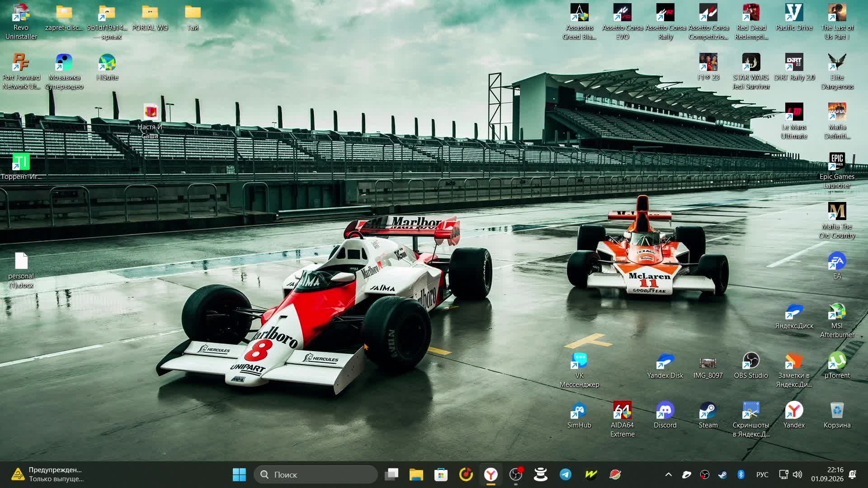
Task: Launch Le Mans Ultimate
Action: (794, 121)
